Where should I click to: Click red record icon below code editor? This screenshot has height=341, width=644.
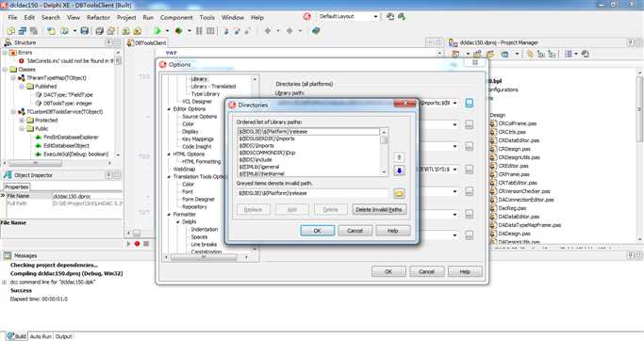137,244
